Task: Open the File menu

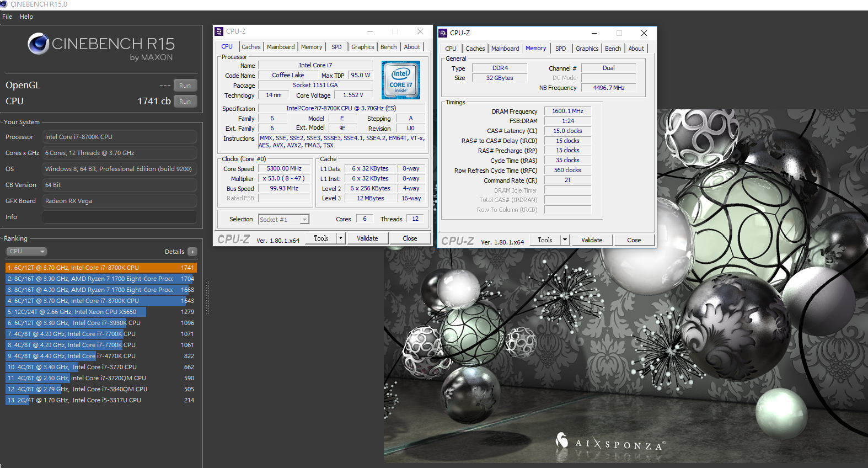Action: [7, 17]
